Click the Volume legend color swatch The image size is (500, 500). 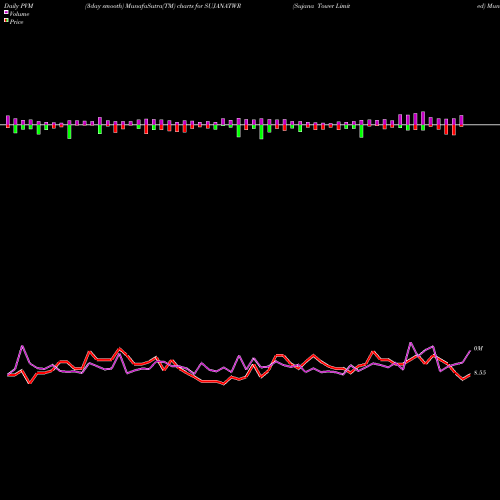click(x=6, y=12)
